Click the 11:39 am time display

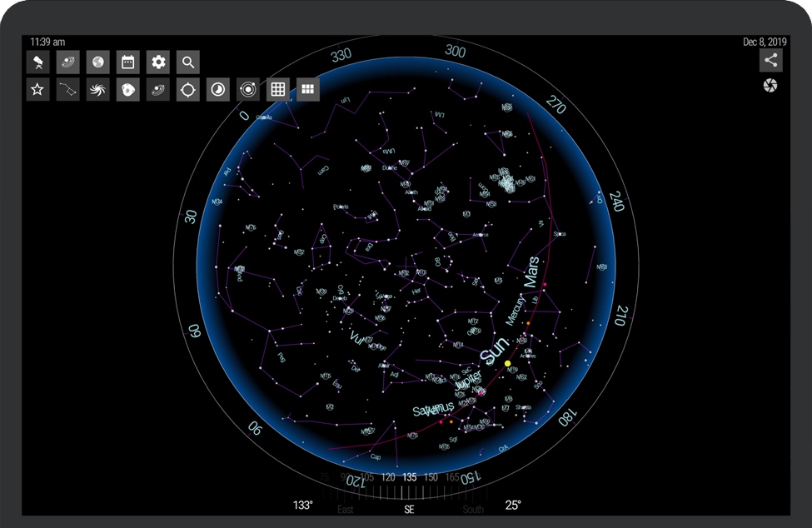(47, 42)
